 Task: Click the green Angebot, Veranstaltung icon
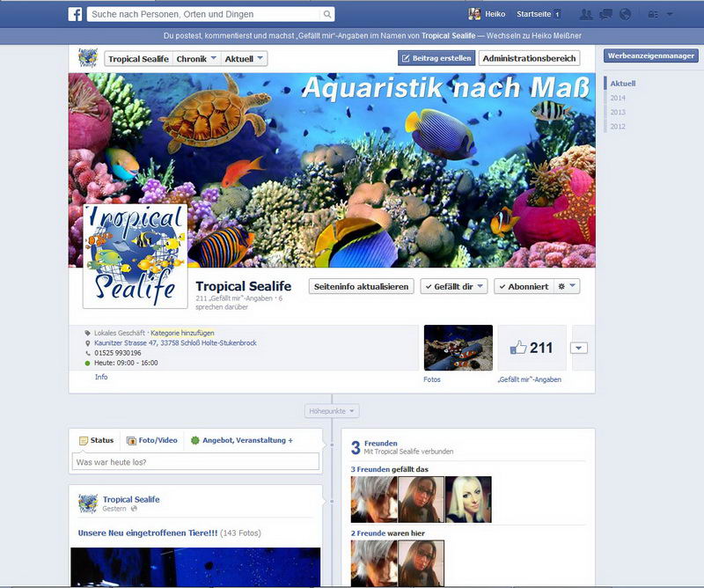194,440
